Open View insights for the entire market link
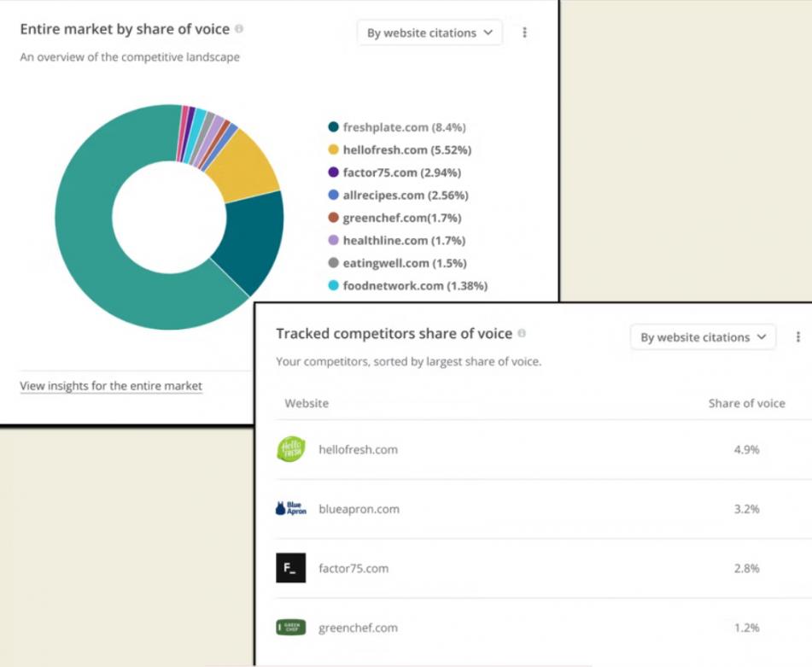 coord(111,386)
